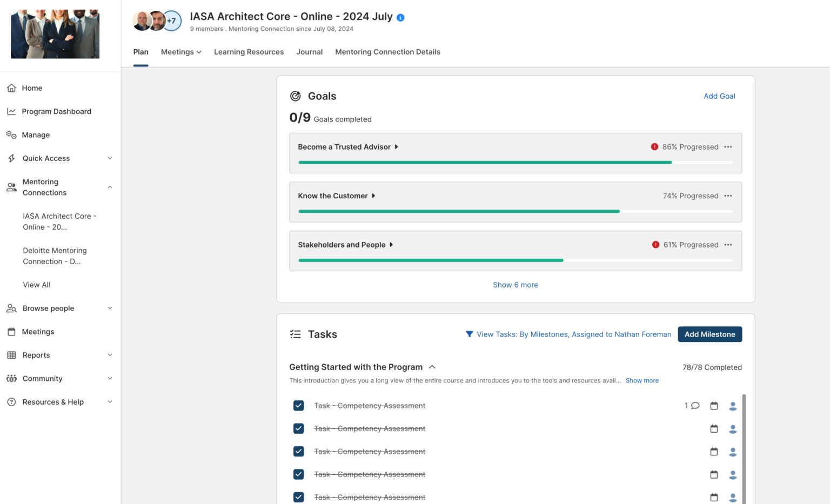This screenshot has height=504, width=830.
Task: Click the calendar icon on the second task row
Action: pos(714,428)
